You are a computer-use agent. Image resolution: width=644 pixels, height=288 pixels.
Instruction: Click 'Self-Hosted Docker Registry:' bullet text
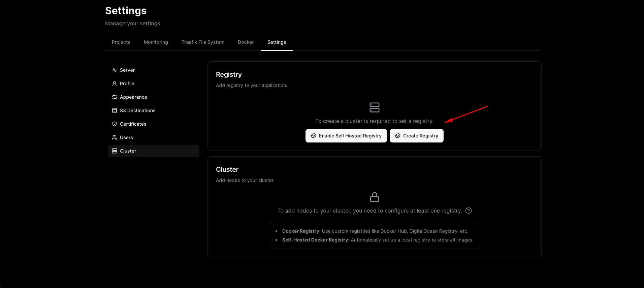point(316,240)
